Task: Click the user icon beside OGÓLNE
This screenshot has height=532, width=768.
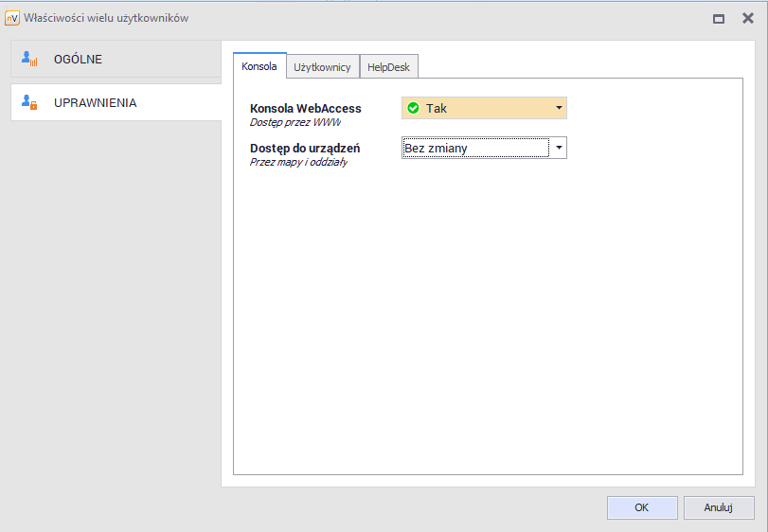Action: (28, 60)
